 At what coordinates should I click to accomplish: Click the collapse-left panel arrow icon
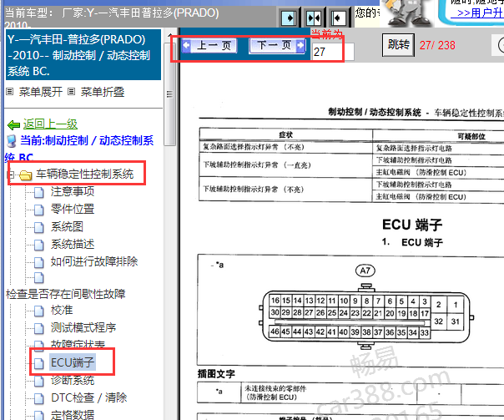coord(338,18)
